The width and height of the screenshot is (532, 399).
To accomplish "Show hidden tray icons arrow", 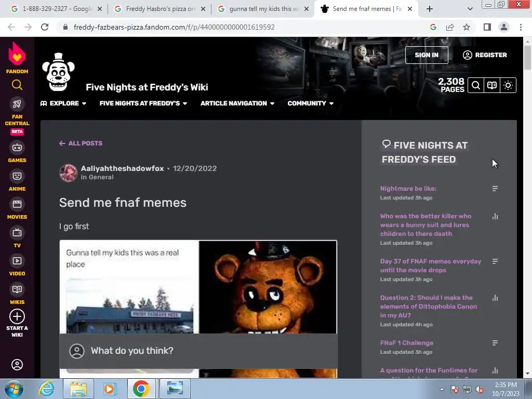I will coord(442,389).
